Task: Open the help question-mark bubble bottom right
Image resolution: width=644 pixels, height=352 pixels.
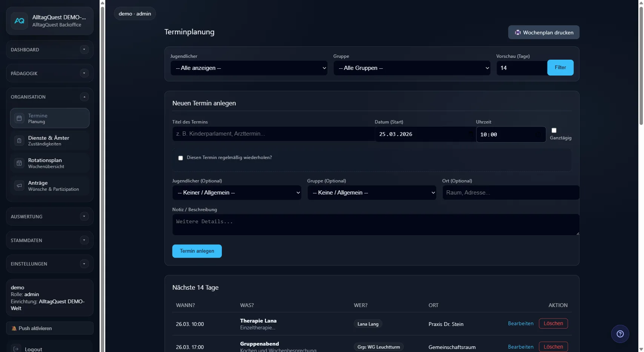Action: [620, 333]
